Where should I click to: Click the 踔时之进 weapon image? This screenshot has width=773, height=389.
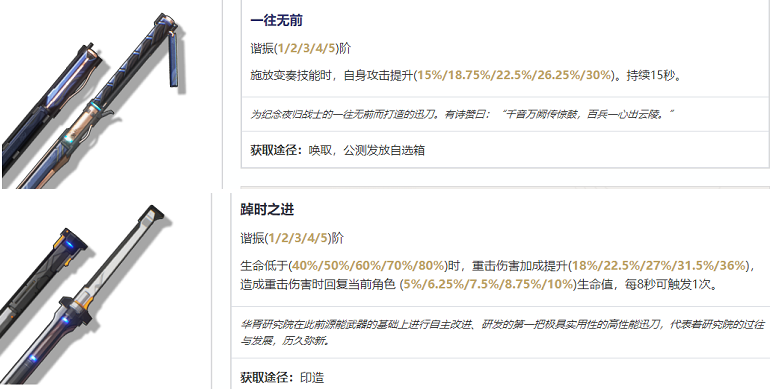[87, 295]
